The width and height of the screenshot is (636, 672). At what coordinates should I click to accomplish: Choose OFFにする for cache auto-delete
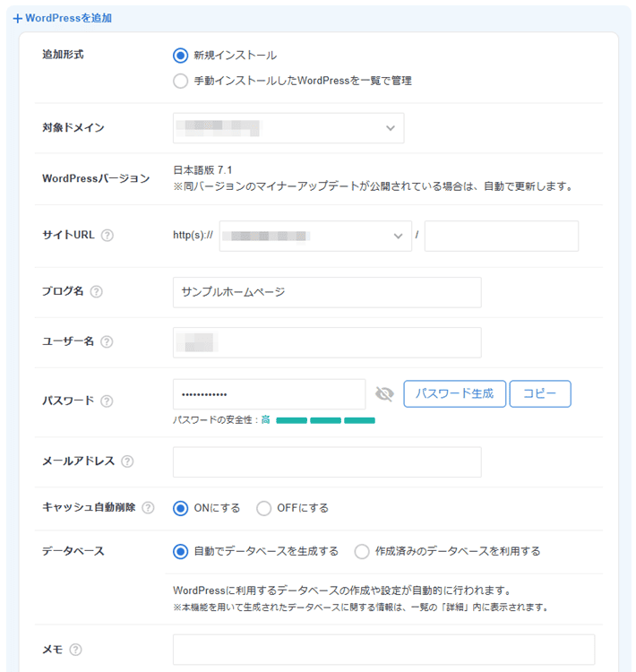pos(263,508)
